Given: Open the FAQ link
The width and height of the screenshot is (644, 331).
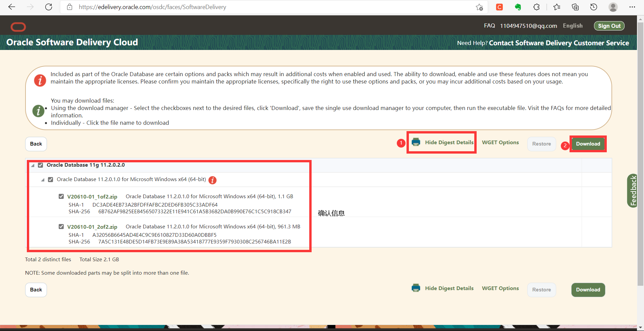Looking at the screenshot, I should click(489, 26).
